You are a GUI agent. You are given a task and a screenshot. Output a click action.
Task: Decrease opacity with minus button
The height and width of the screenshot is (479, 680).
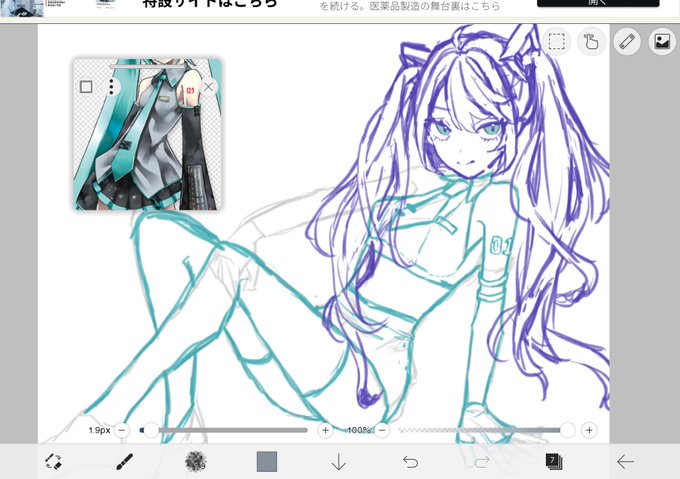pyautogui.click(x=382, y=430)
